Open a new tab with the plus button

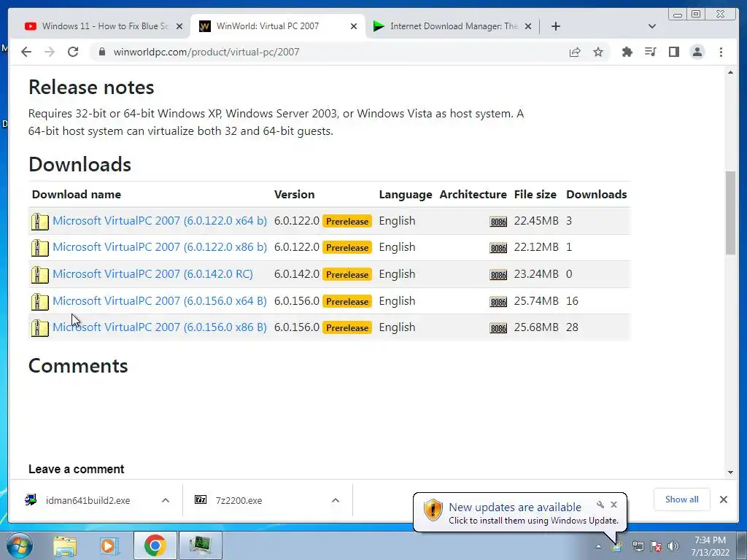[x=555, y=26]
